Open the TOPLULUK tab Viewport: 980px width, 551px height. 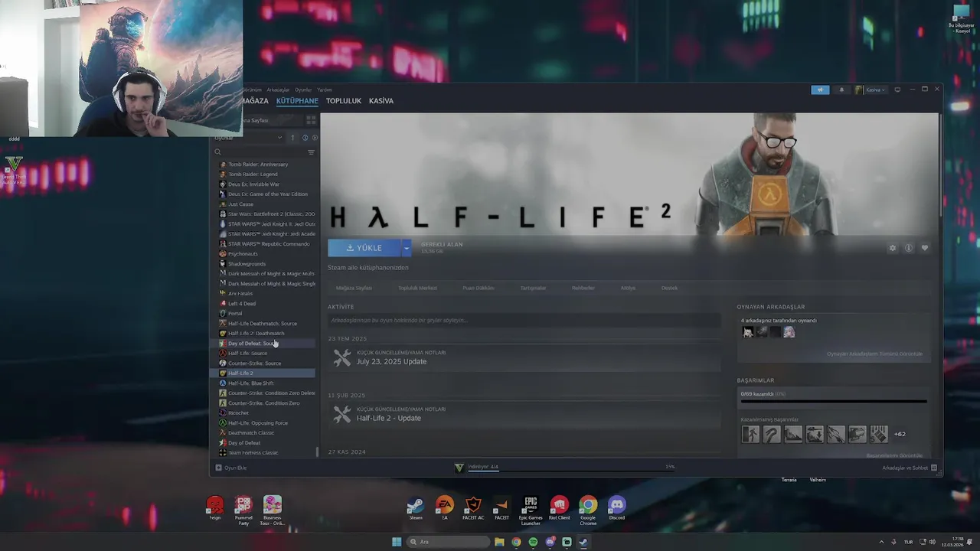point(344,101)
